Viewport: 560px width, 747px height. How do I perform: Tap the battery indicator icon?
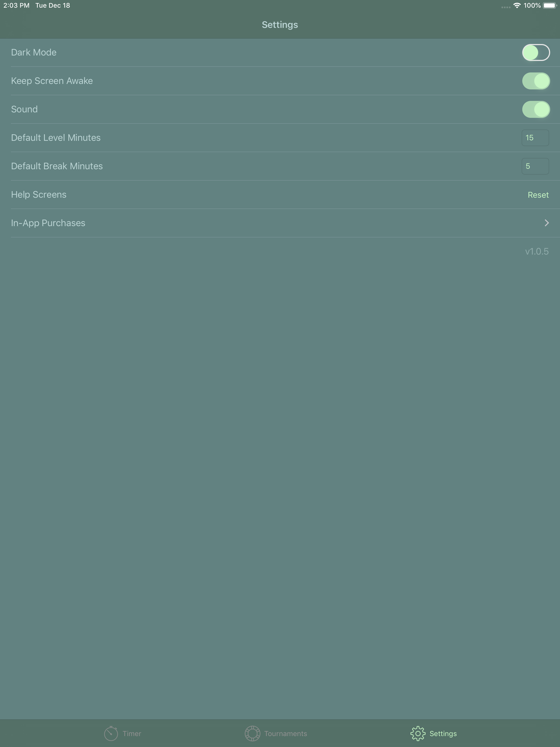[550, 5]
